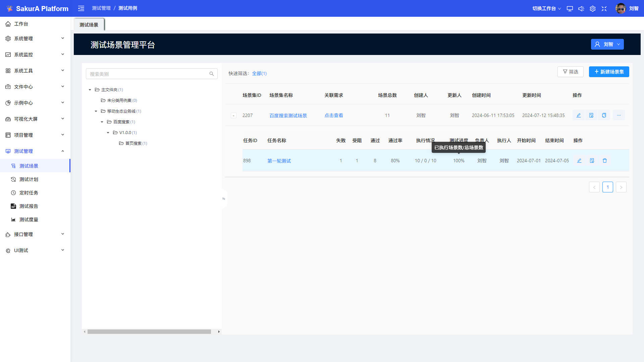Open 百度搜索测试场景 link

click(x=288, y=116)
